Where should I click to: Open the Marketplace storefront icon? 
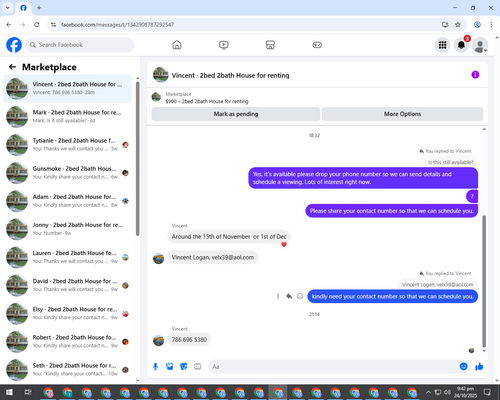click(x=270, y=45)
